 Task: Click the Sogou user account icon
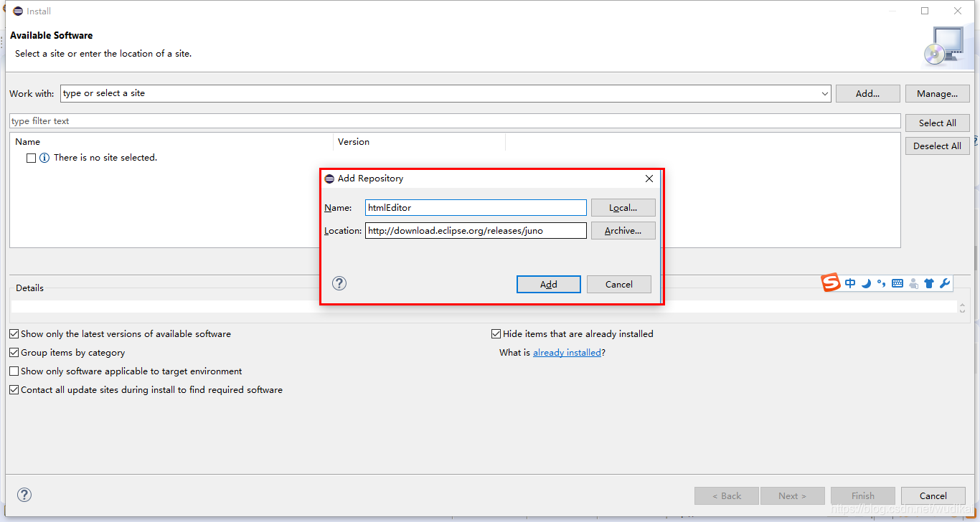pos(913,283)
